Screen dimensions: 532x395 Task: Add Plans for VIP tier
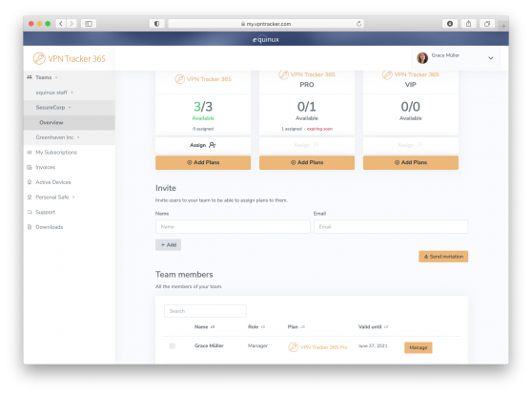click(x=411, y=162)
